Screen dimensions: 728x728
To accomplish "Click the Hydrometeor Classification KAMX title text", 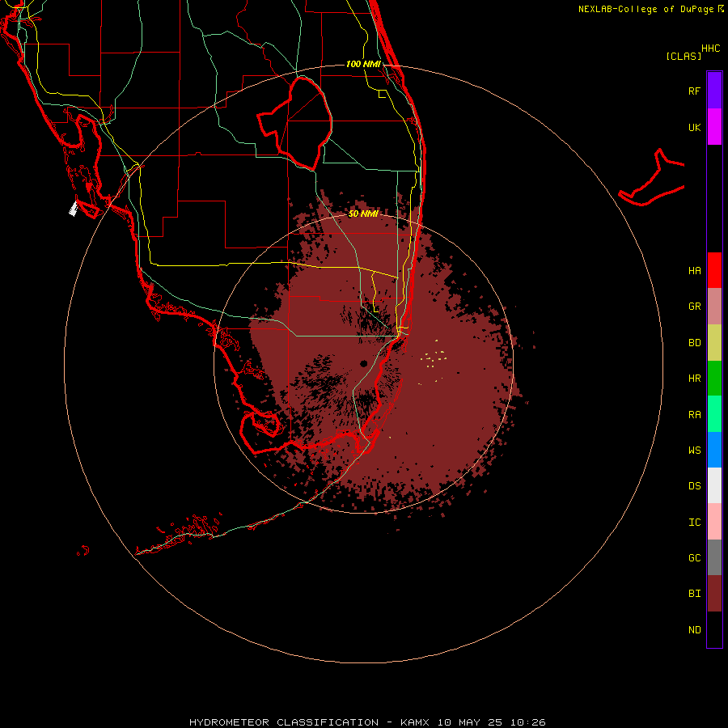I will [367, 722].
